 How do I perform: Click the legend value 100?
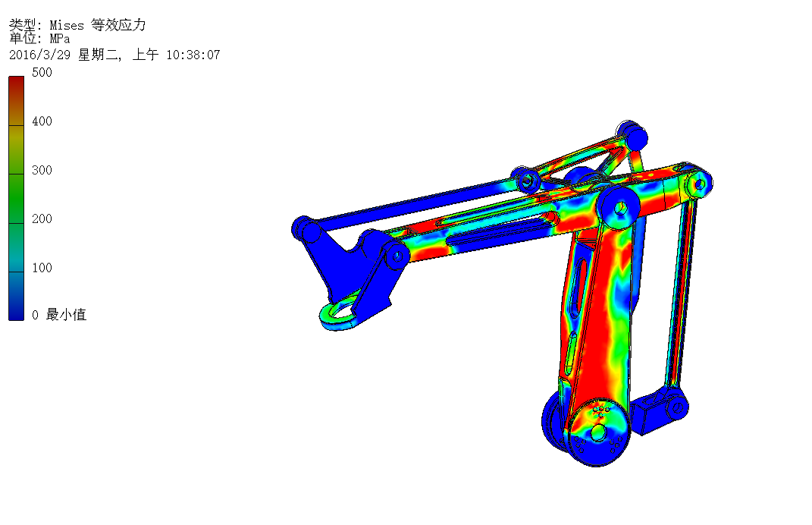pos(42,268)
